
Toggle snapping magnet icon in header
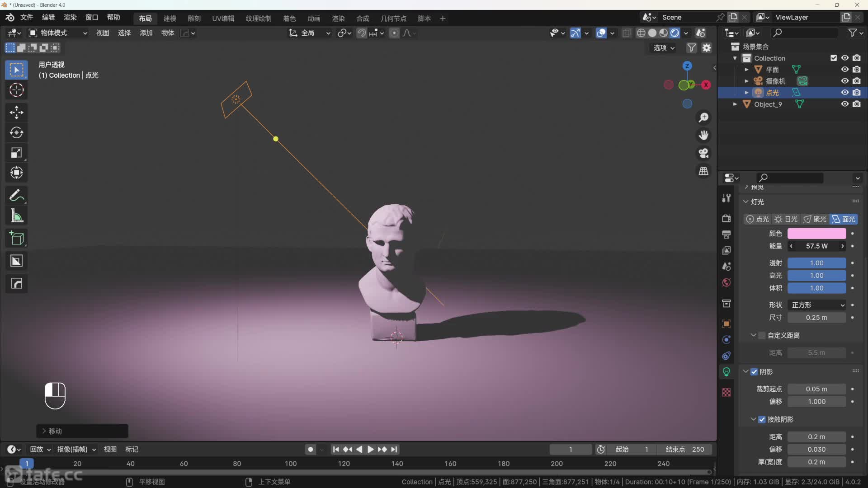click(x=362, y=33)
